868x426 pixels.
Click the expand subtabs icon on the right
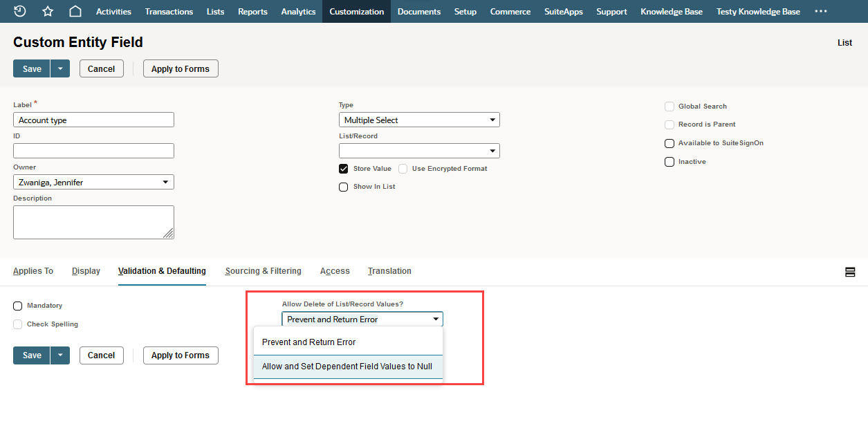pos(850,272)
